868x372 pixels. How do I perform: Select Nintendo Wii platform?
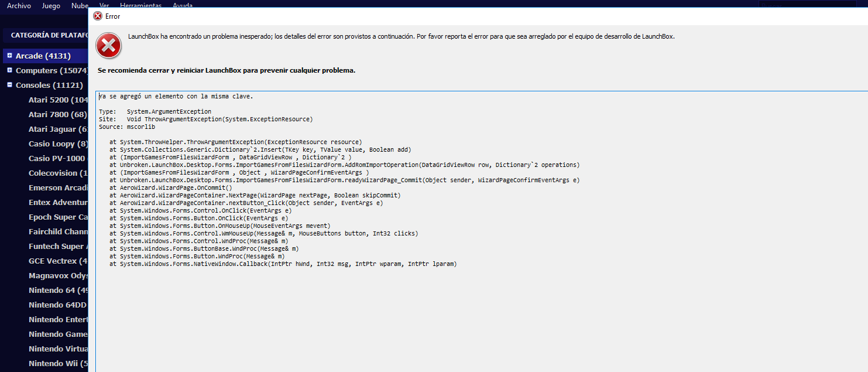[x=58, y=364]
